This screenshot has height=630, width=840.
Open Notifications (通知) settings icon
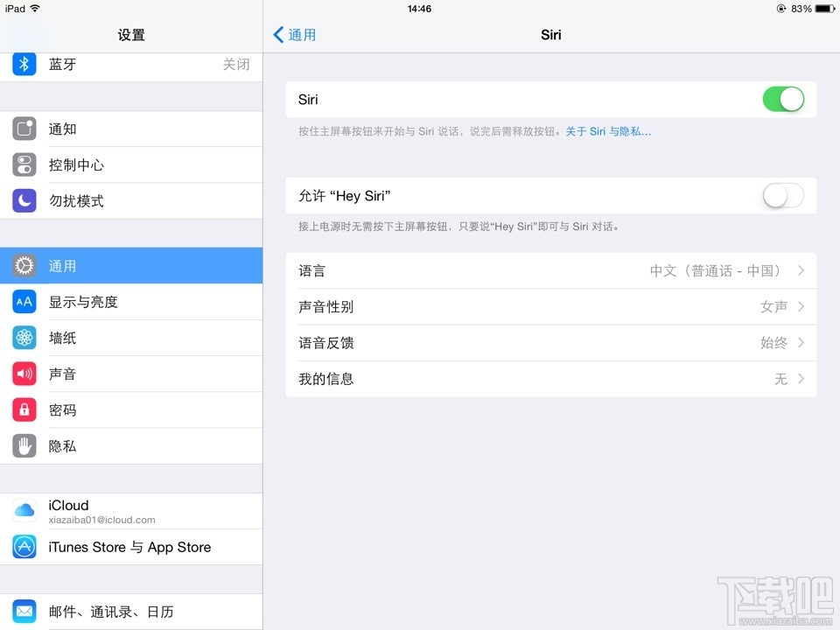click(23, 129)
